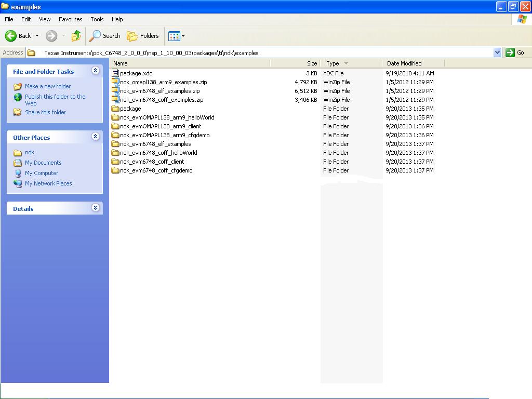Collapse the Other Places panel

coord(96,137)
